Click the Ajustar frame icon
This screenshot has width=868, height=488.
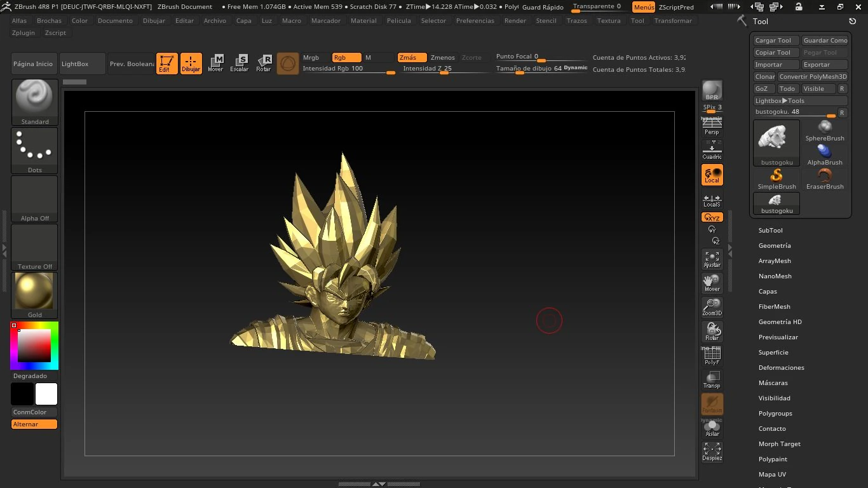coord(712,259)
